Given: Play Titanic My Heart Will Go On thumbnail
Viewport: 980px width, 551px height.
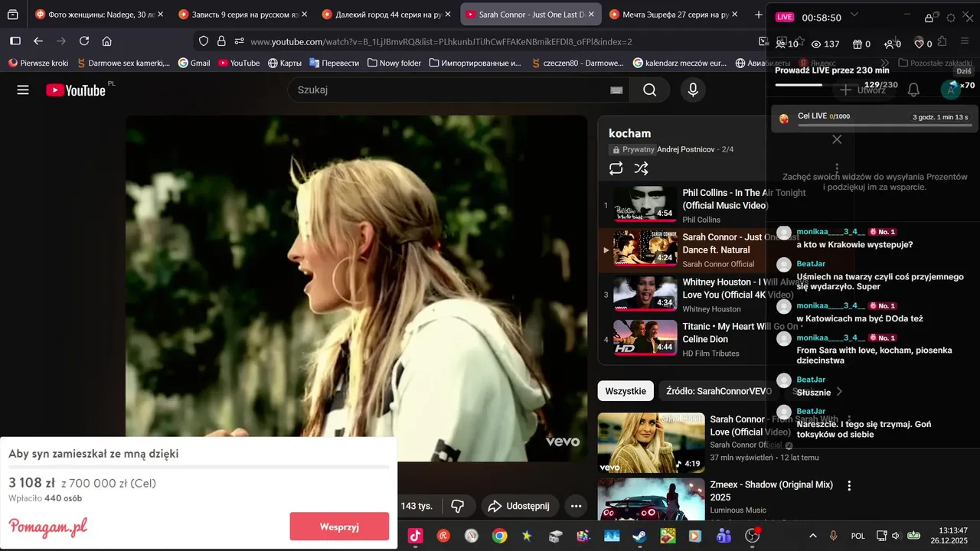Looking at the screenshot, I should [645, 338].
